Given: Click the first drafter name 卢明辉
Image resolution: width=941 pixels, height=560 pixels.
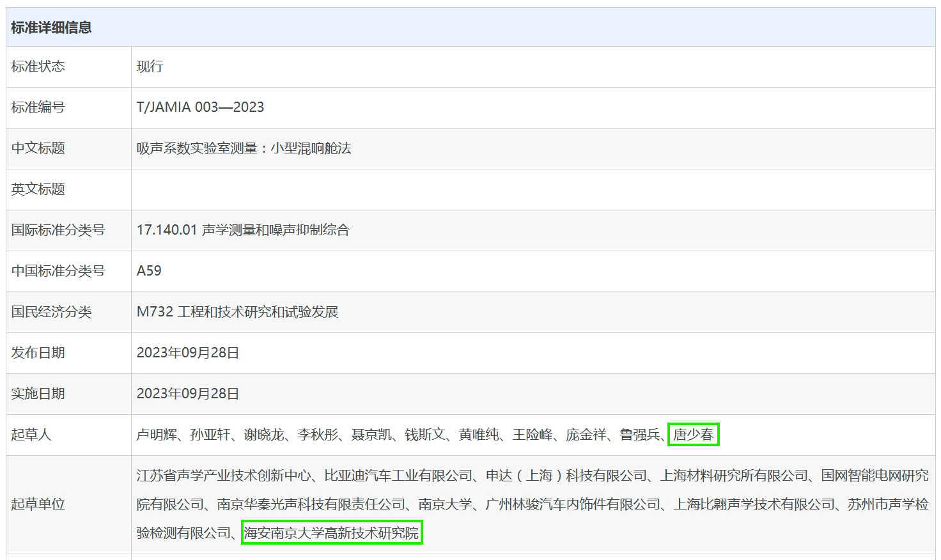Looking at the screenshot, I should [x=157, y=435].
